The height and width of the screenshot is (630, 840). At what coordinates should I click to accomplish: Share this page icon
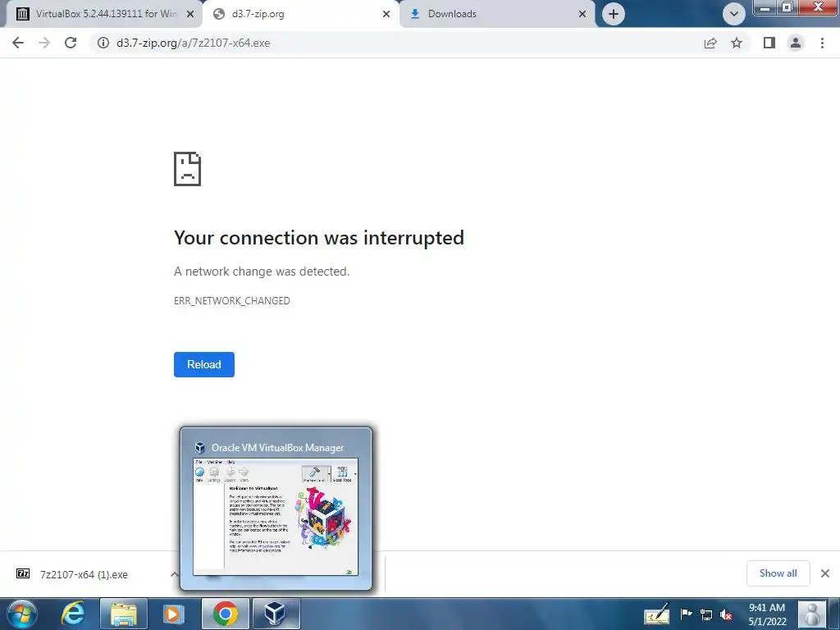pyautogui.click(x=710, y=43)
